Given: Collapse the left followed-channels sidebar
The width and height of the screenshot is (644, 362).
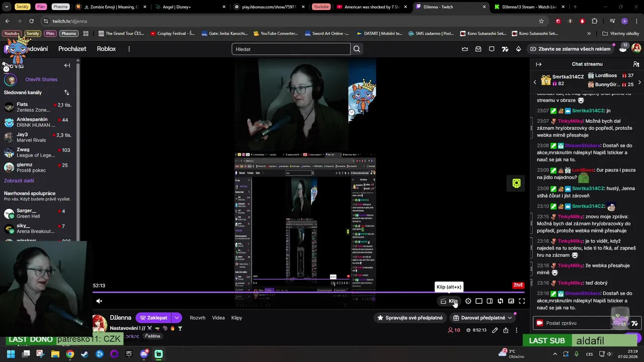Looking at the screenshot, I should click(x=67, y=65).
